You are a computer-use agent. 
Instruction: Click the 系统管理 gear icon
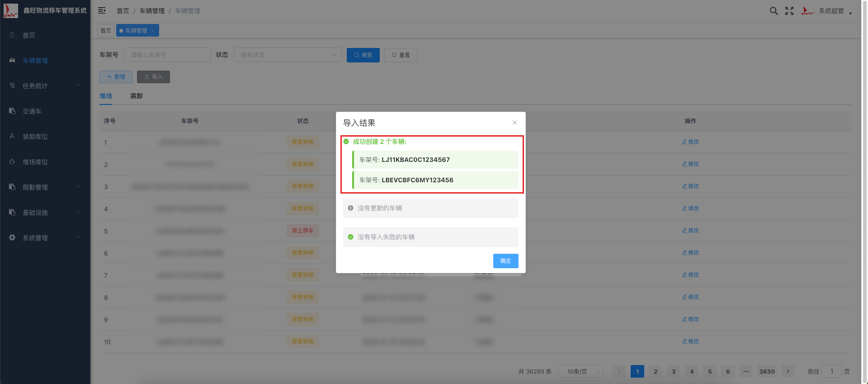point(12,237)
